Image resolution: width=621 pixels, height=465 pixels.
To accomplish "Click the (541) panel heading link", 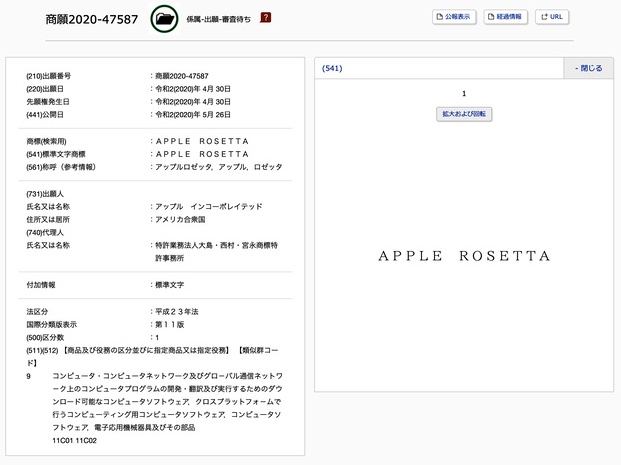I will pyautogui.click(x=332, y=68).
